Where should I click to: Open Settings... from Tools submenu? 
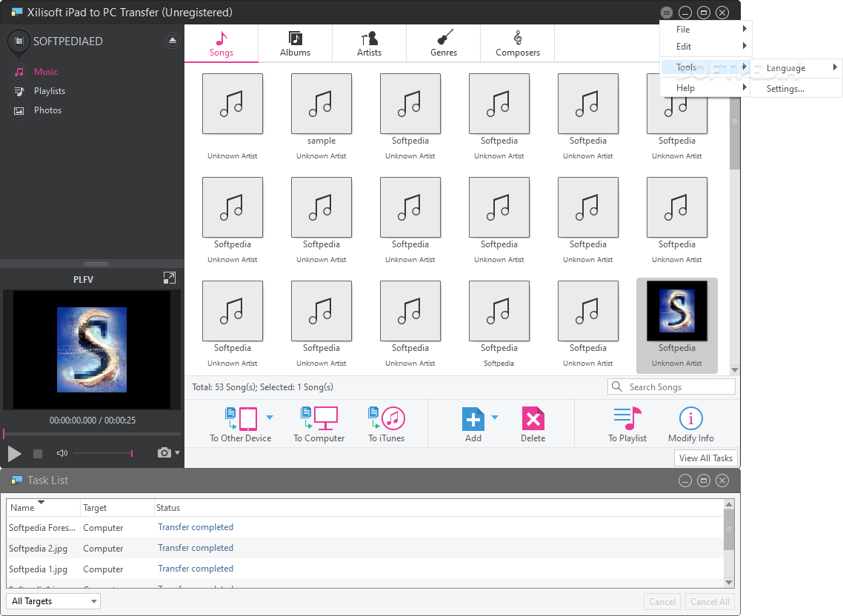(x=797, y=89)
